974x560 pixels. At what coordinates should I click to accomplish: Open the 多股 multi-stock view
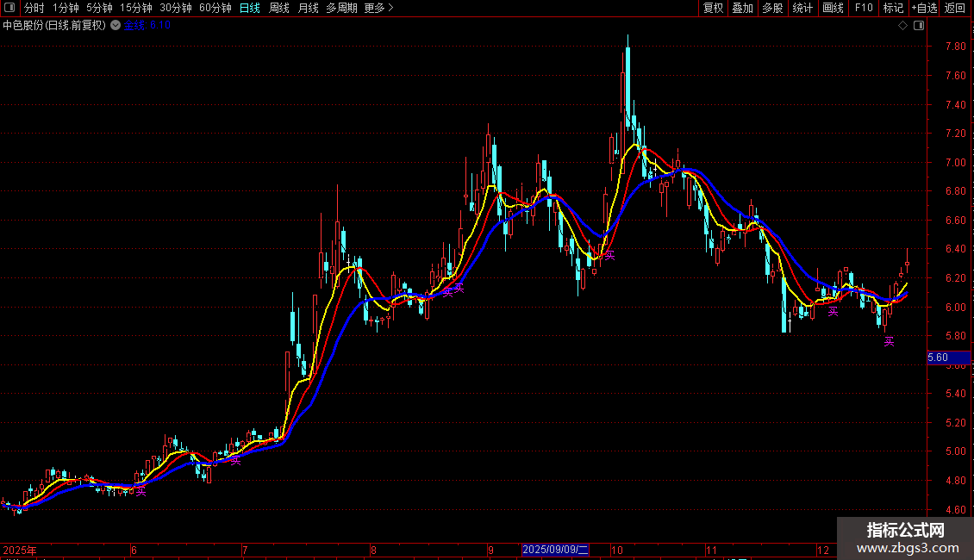click(772, 8)
